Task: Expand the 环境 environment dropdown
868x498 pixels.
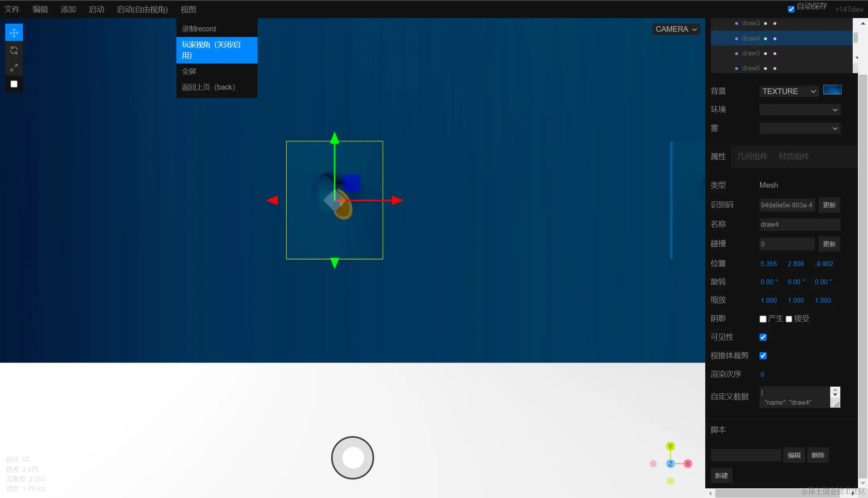Action: (800, 110)
